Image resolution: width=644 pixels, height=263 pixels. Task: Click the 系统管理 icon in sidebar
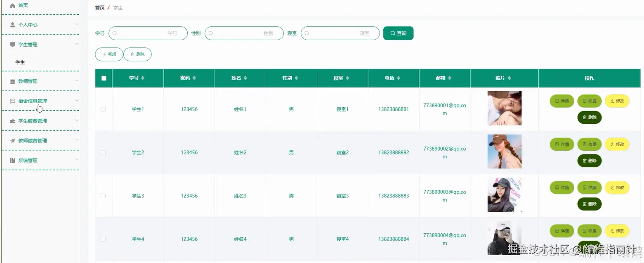[12, 161]
